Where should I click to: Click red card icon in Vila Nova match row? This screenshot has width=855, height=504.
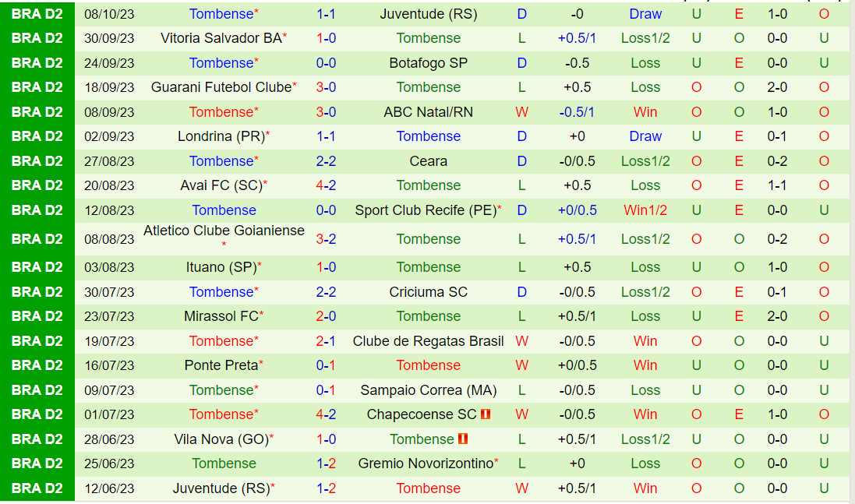click(463, 439)
